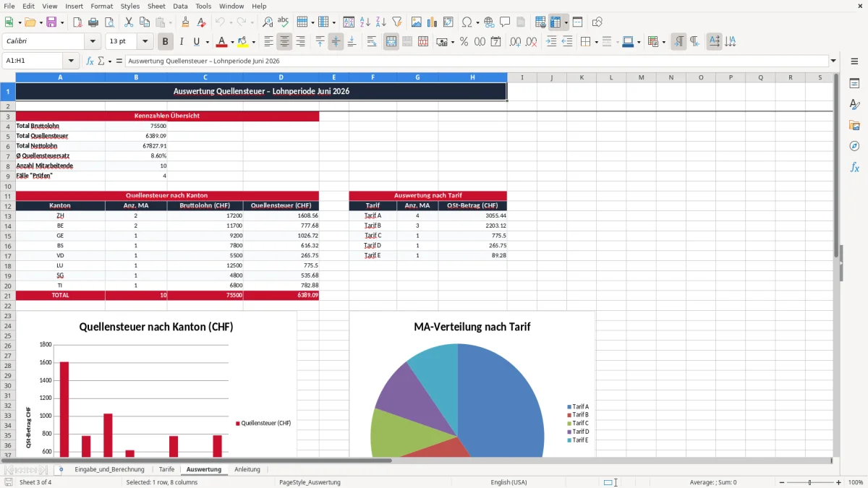Open the 13 pt font size dropdown

point(145,42)
